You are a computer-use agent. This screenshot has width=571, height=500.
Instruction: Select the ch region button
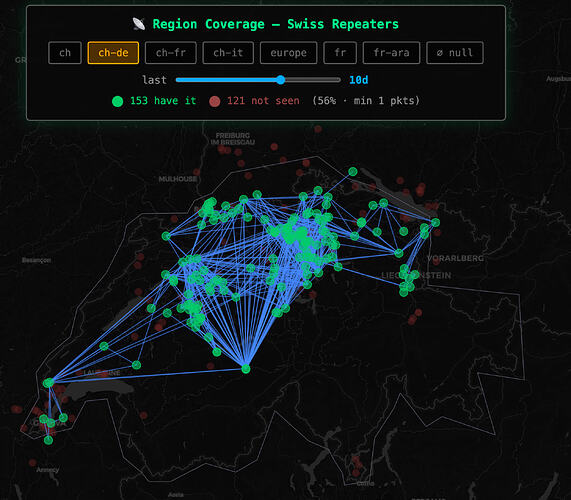[65, 53]
